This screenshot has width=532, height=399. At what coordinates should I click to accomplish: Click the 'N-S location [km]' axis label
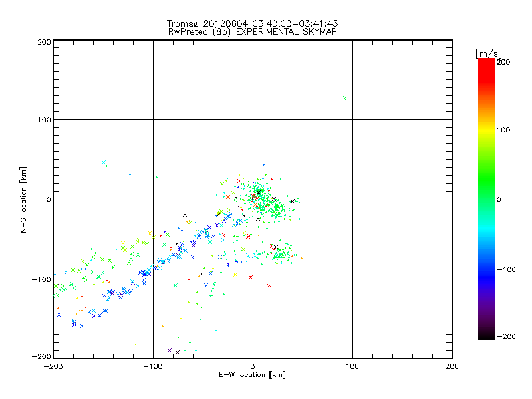(23, 199)
